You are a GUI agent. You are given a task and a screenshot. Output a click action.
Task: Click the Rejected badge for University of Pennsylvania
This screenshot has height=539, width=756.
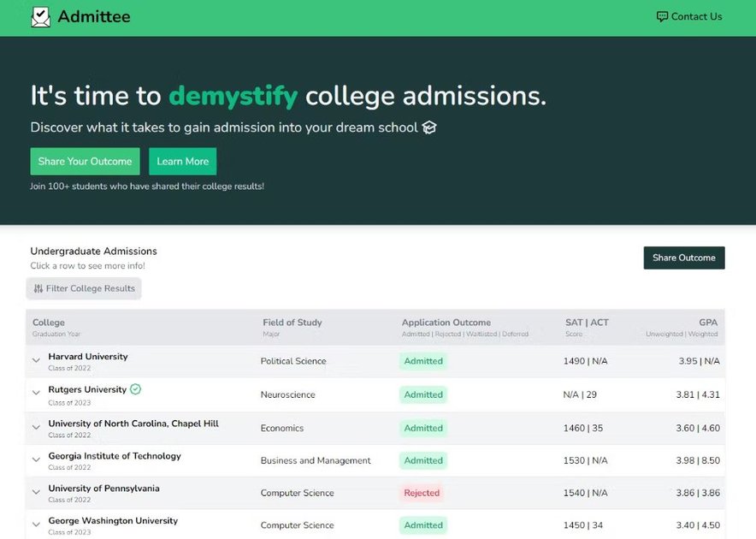422,493
